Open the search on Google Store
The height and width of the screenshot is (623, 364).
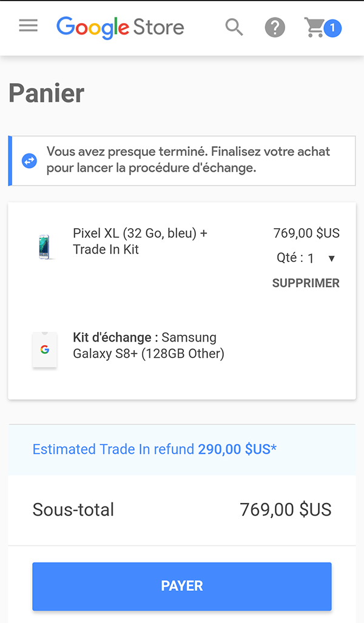[234, 27]
